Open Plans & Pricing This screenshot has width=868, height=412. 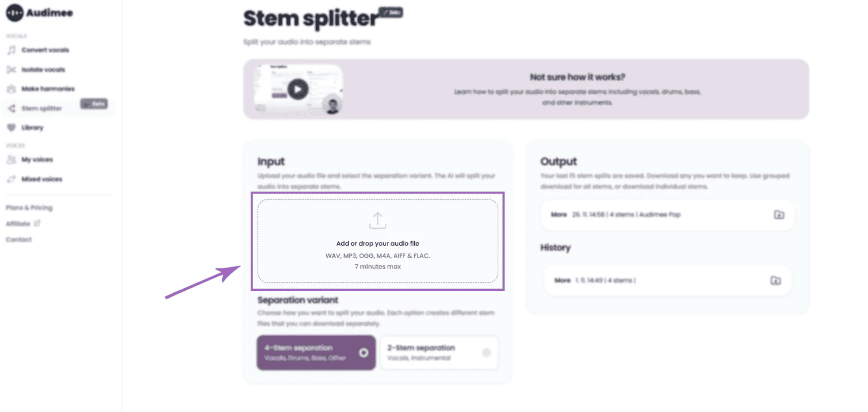(x=29, y=207)
